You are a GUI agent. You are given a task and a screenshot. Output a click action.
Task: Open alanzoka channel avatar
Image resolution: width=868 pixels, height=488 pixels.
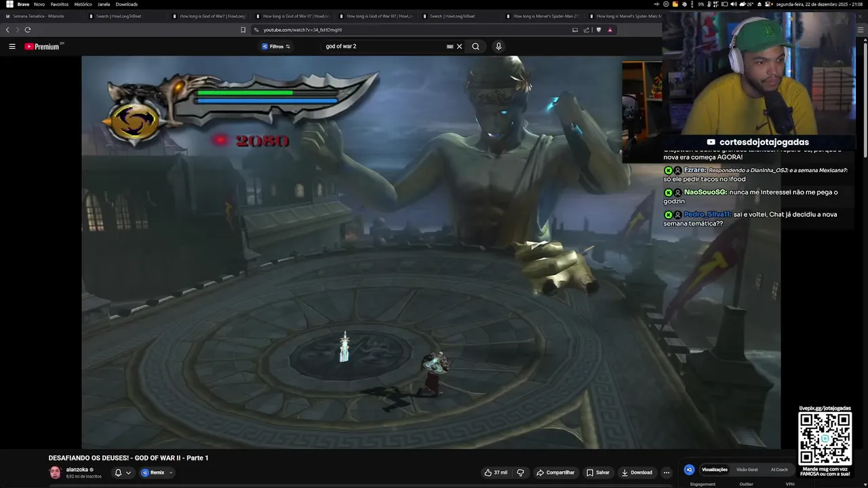click(55, 472)
